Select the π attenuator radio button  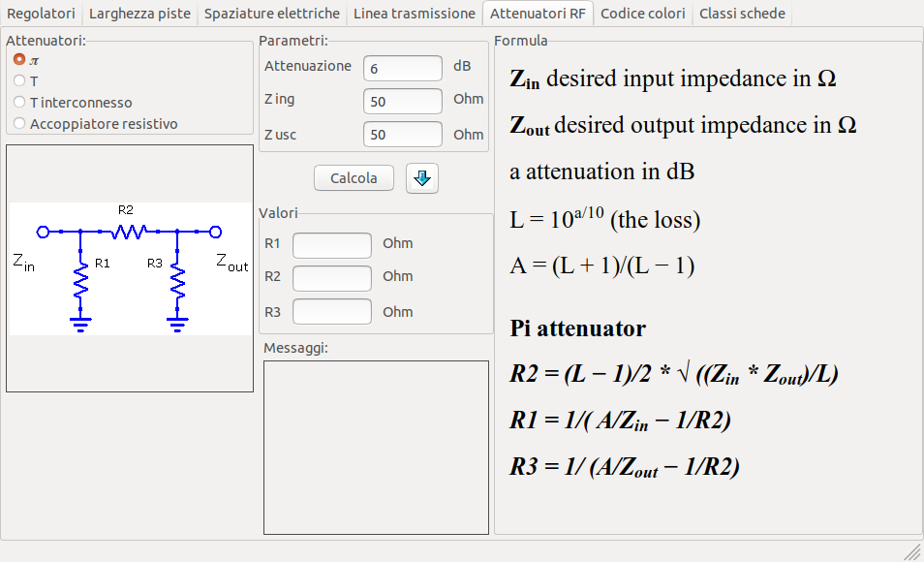click(x=19, y=60)
